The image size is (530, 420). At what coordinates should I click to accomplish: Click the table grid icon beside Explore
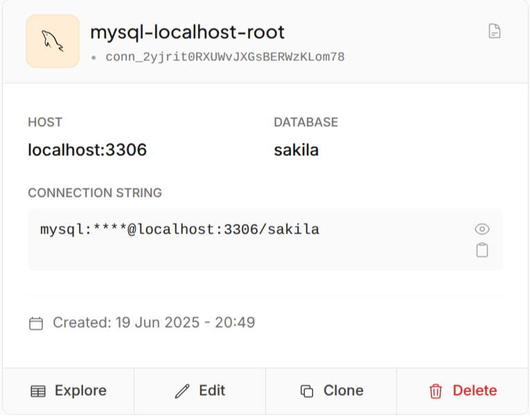[x=38, y=391]
